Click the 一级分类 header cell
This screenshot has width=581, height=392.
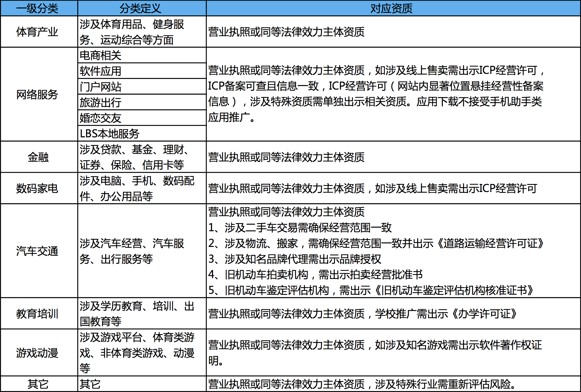tap(37, 9)
